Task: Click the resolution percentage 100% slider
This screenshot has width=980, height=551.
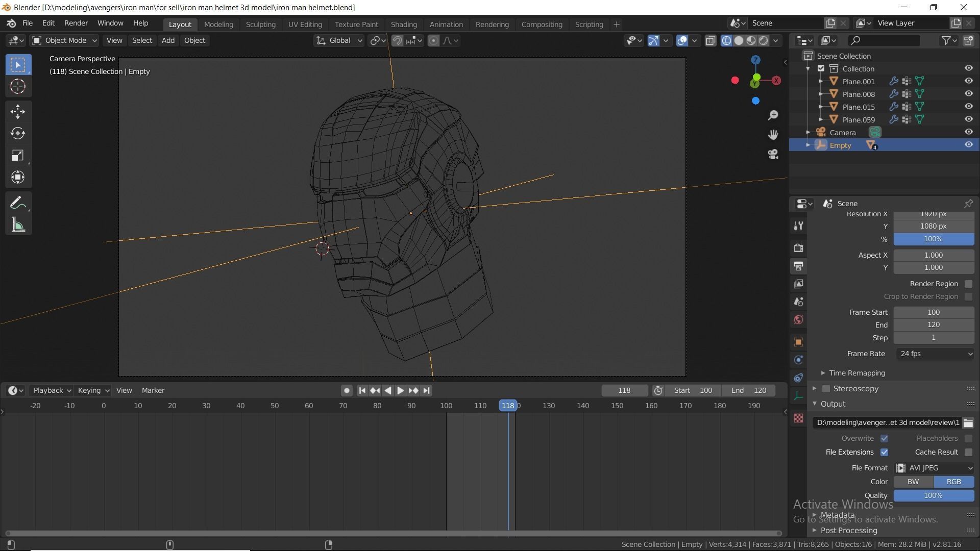Action: point(934,239)
